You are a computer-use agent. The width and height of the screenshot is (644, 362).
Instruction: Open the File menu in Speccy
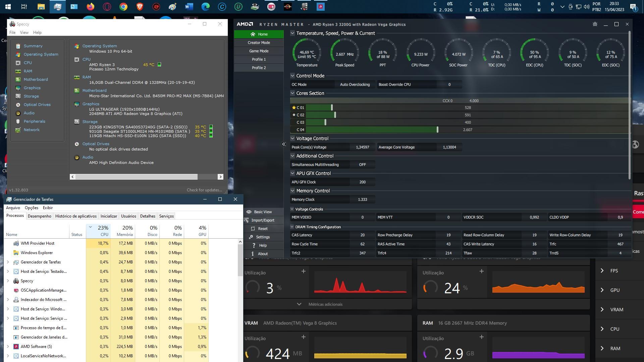click(12, 33)
